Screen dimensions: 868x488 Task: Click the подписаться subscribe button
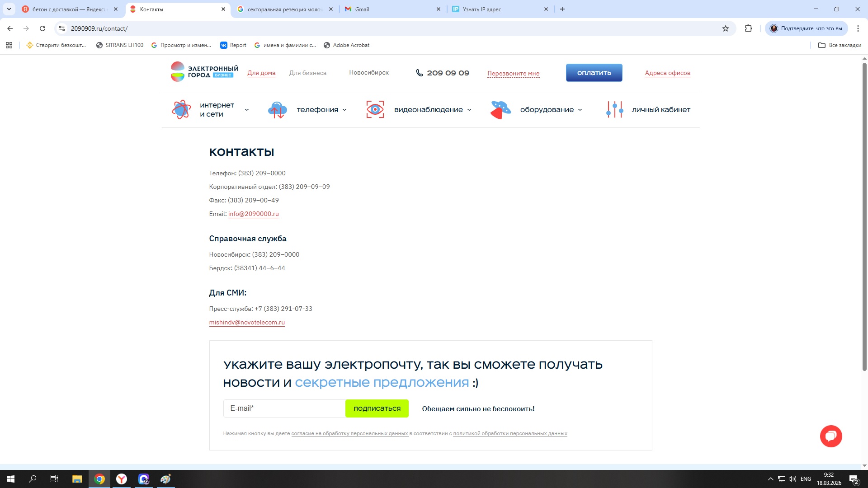pyautogui.click(x=377, y=408)
